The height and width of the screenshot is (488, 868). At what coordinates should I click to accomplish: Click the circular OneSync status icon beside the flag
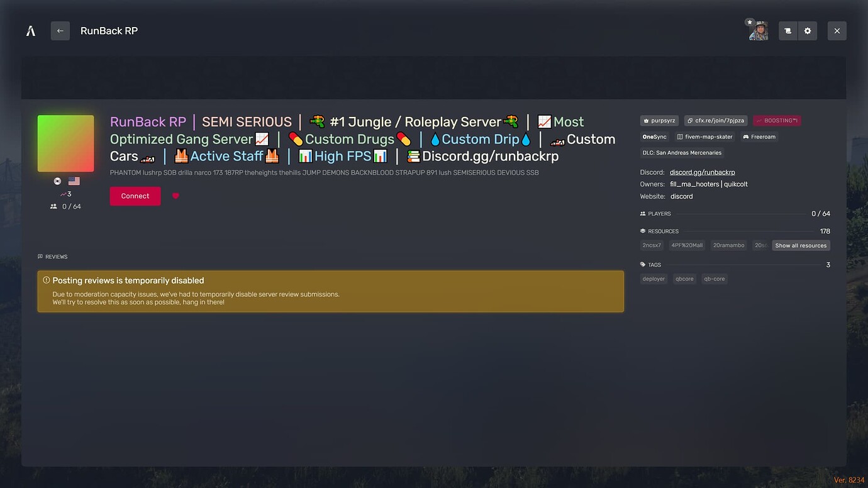(x=57, y=180)
